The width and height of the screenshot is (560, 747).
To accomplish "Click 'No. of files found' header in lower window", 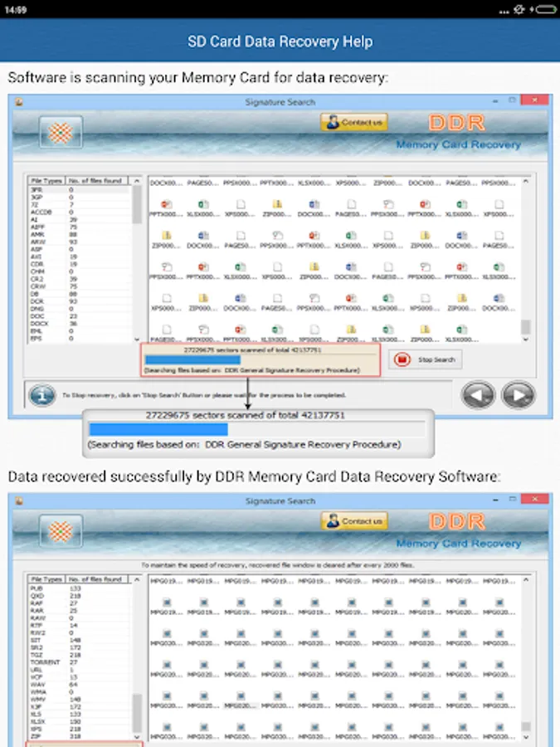I will pos(97,579).
